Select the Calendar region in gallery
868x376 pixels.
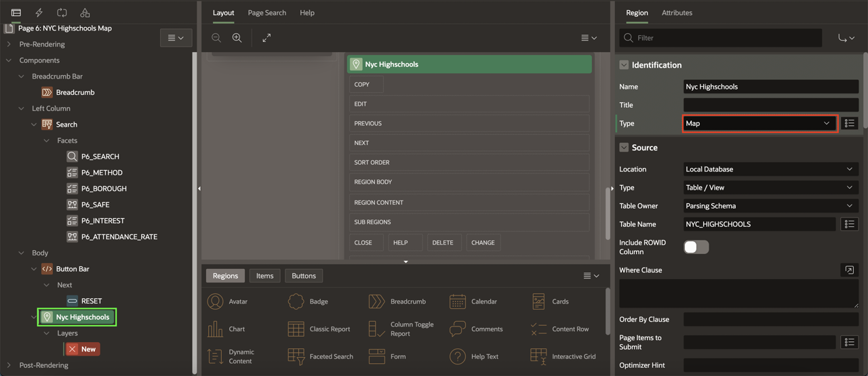pos(473,301)
